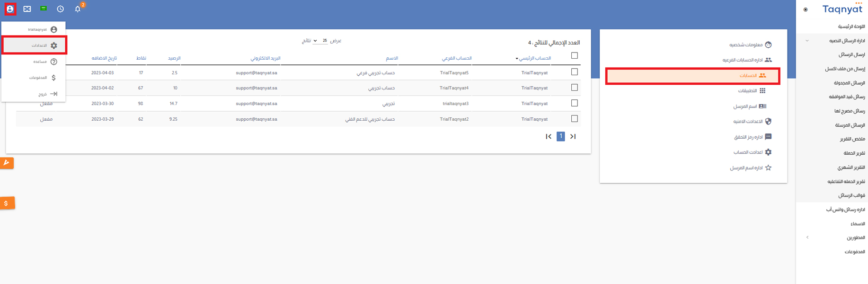
Task: Open the clock history icon
Action: click(61, 9)
